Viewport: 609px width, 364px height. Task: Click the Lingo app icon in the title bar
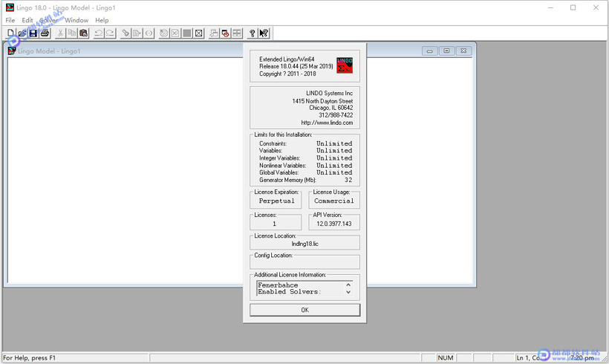point(10,7)
